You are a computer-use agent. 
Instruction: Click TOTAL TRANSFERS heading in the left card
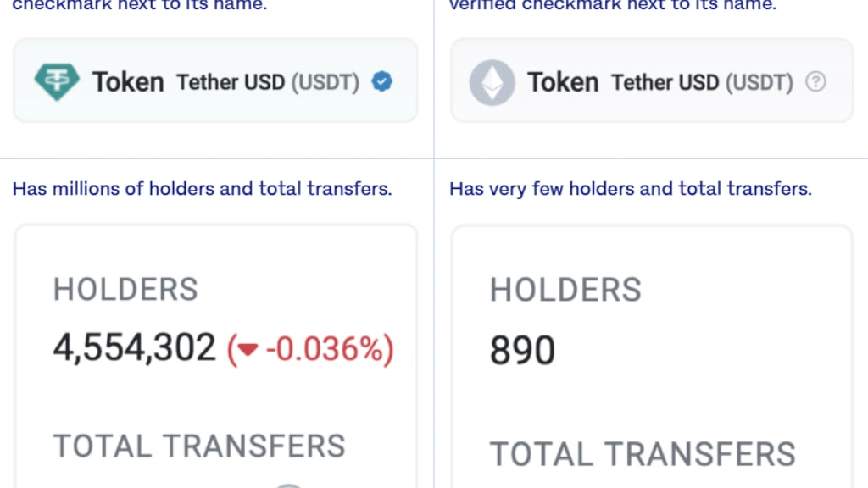198,446
